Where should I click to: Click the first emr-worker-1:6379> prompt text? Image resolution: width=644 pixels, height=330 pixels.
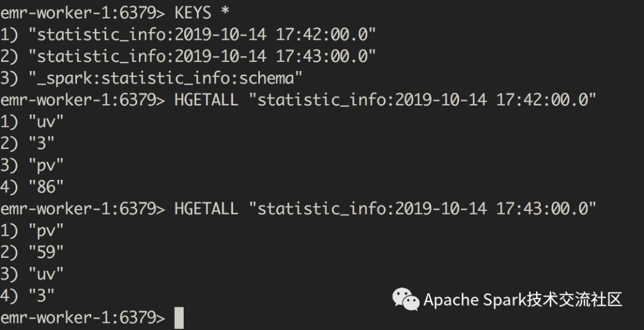tap(82, 14)
